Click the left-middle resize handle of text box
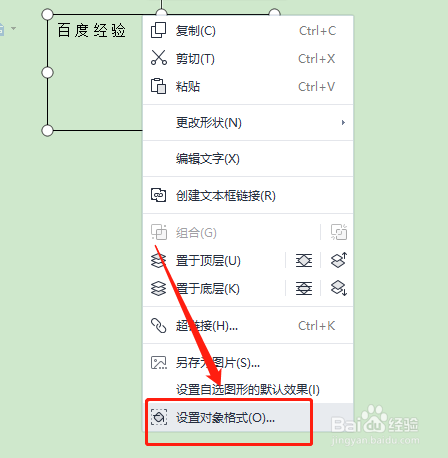The height and width of the screenshot is (458, 448). [x=47, y=72]
